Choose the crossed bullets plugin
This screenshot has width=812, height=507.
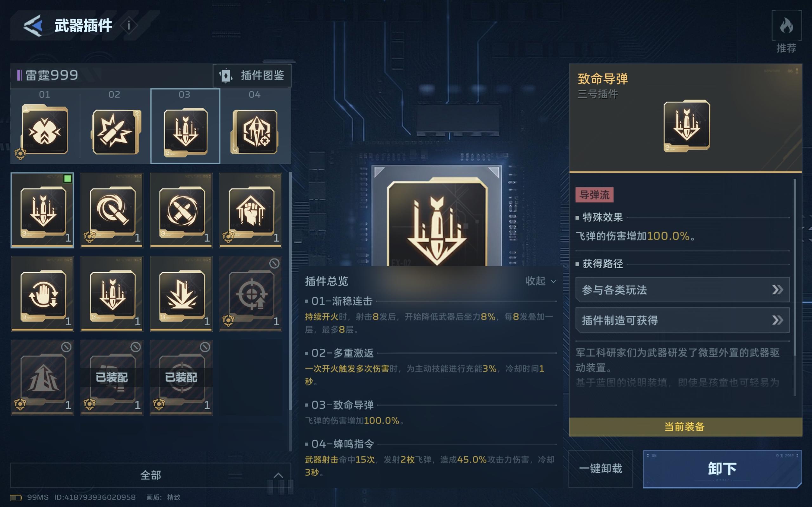(181, 211)
